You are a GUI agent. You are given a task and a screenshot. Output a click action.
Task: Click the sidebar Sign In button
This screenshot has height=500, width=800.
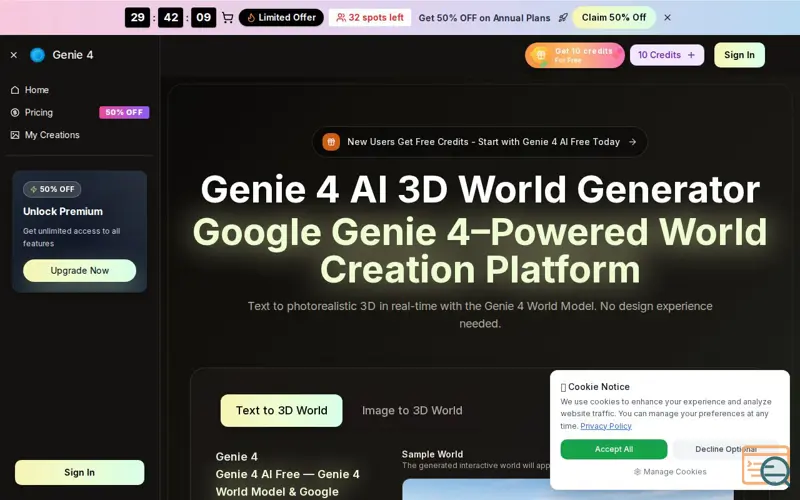click(x=80, y=472)
